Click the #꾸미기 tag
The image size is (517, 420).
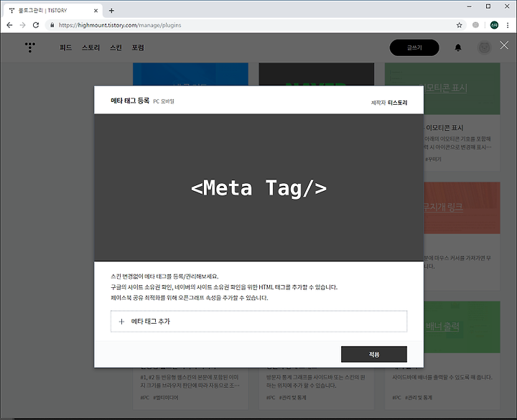pyautogui.click(x=433, y=159)
